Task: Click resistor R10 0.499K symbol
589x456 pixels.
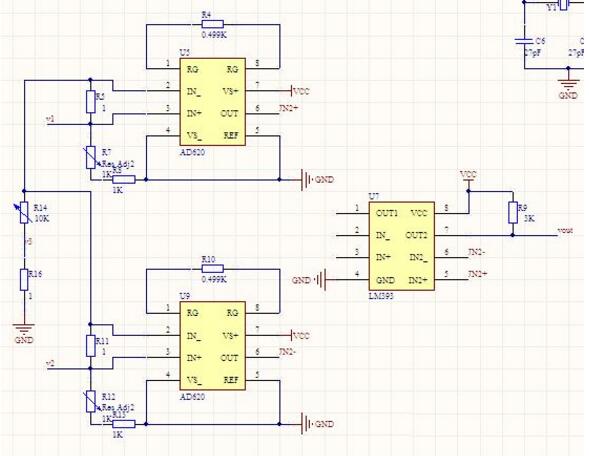Action: point(213,269)
